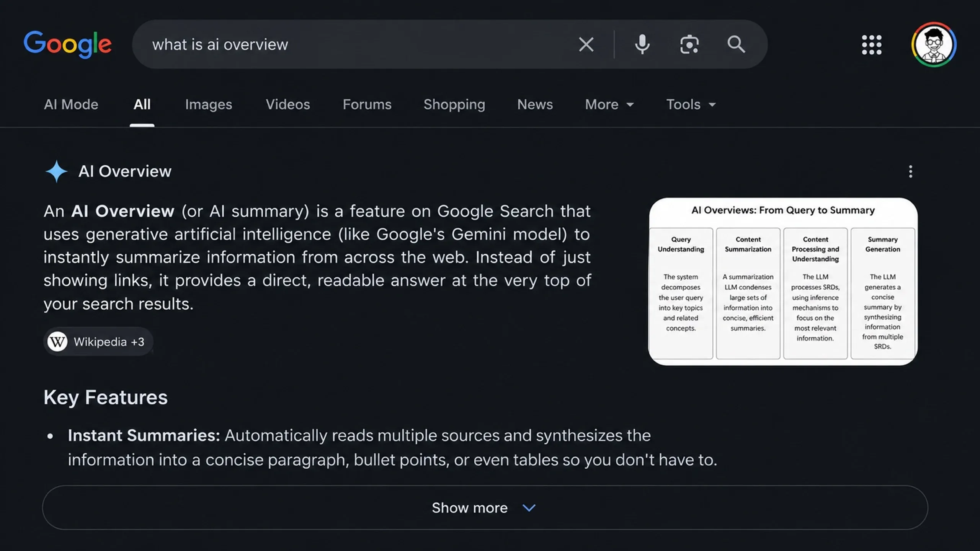The height and width of the screenshot is (551, 980).
Task: Switch to the News tab
Action: 535,104
